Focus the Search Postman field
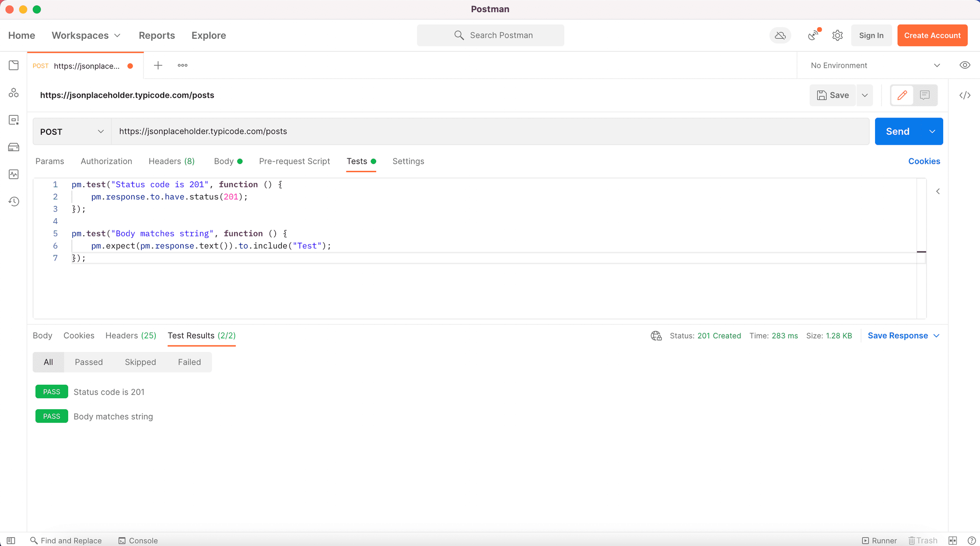This screenshot has width=980, height=546. tap(490, 35)
